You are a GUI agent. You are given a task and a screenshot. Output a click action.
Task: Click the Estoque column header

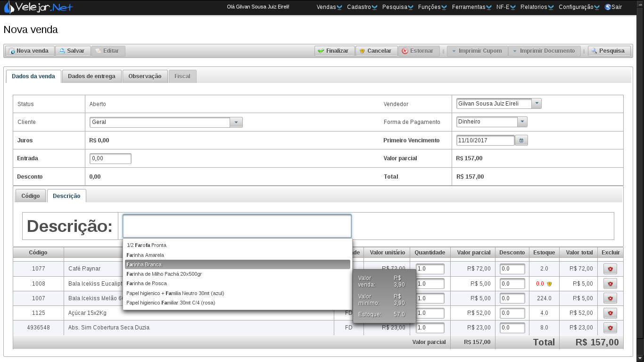click(544, 253)
